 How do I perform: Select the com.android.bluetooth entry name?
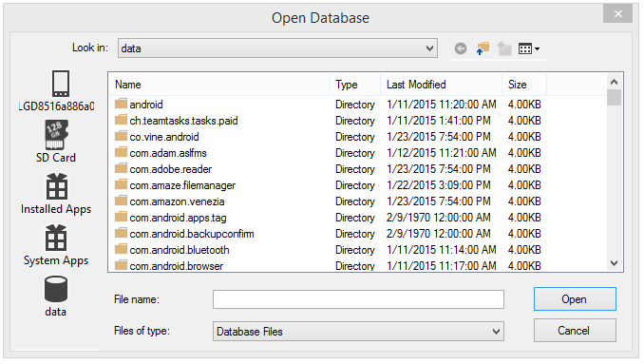point(180,250)
